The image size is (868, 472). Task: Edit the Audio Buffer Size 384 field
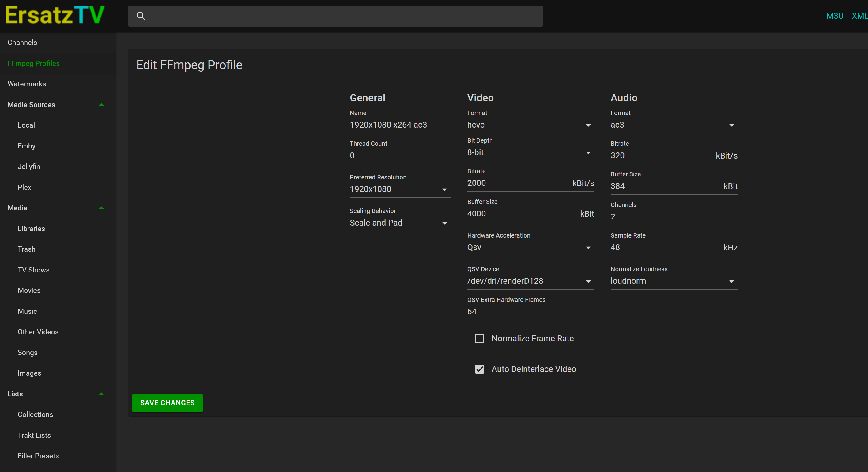pos(674,186)
